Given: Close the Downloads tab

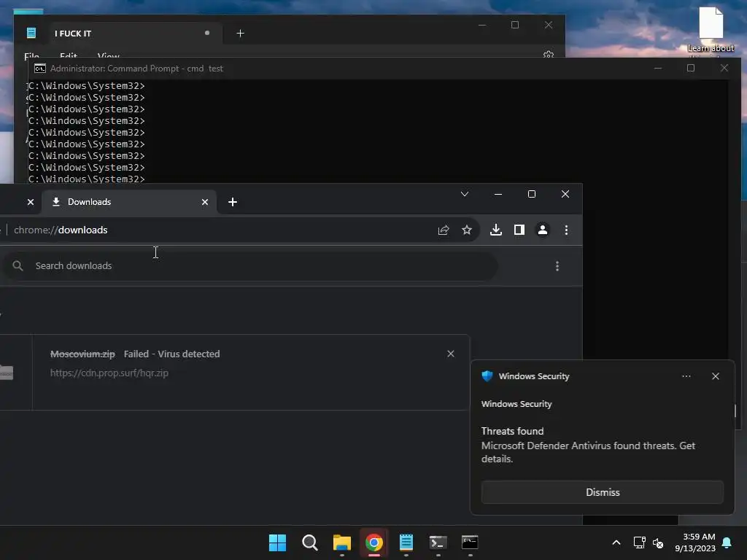Looking at the screenshot, I should pos(205,203).
